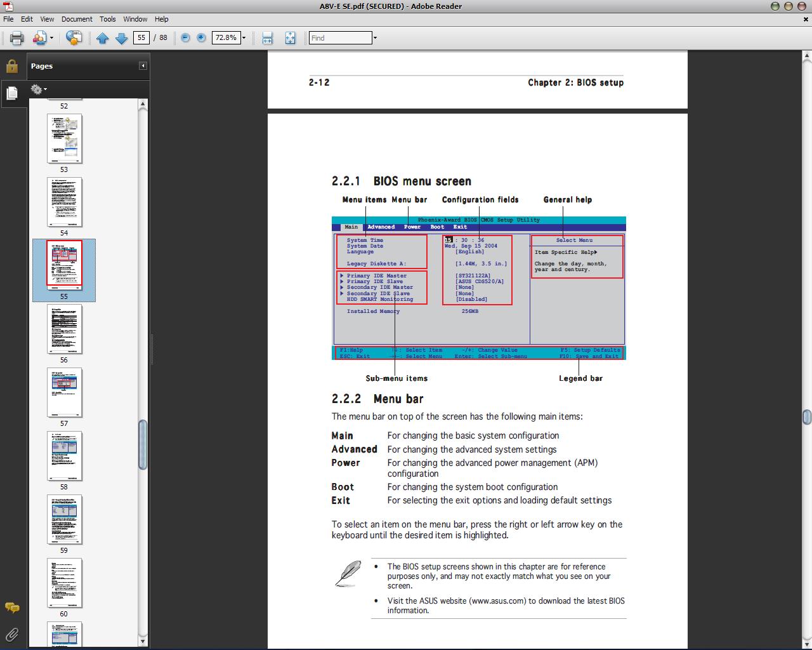Click the Pages panel icon in sidebar
The height and width of the screenshot is (650, 812).
point(12,93)
